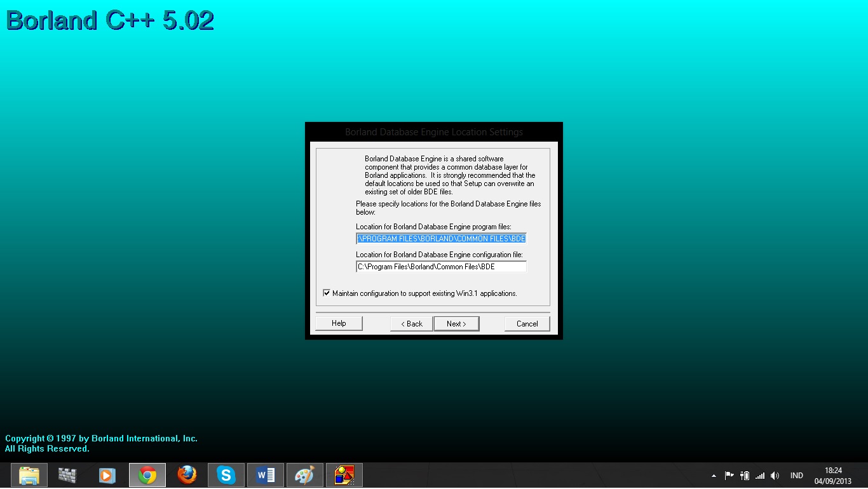Open the brick-wall game icon on the taskbar
Screen dimensions: 868x489
[x=67, y=474]
